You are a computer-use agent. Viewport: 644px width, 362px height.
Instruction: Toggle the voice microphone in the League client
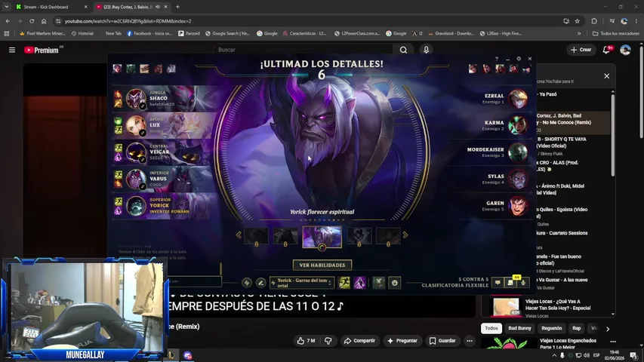523,282
